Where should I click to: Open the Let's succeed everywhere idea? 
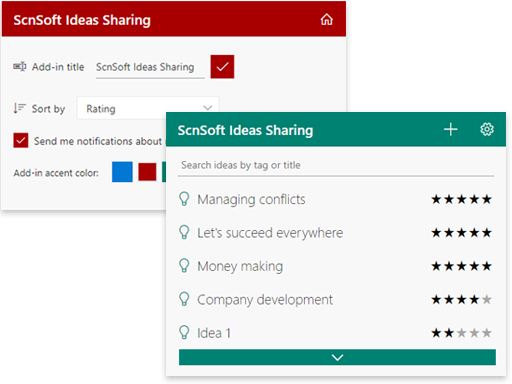[270, 233]
